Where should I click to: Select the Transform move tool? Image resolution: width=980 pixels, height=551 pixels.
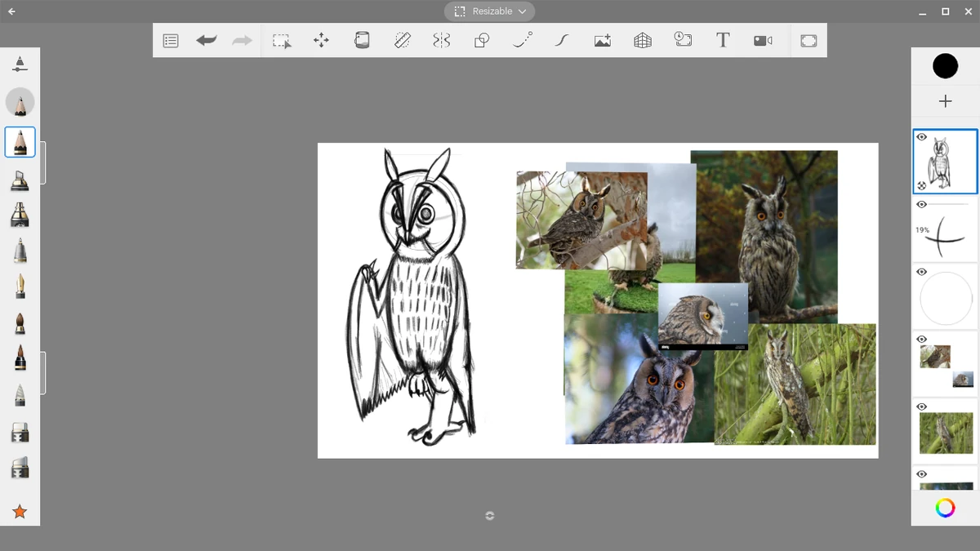click(x=321, y=40)
